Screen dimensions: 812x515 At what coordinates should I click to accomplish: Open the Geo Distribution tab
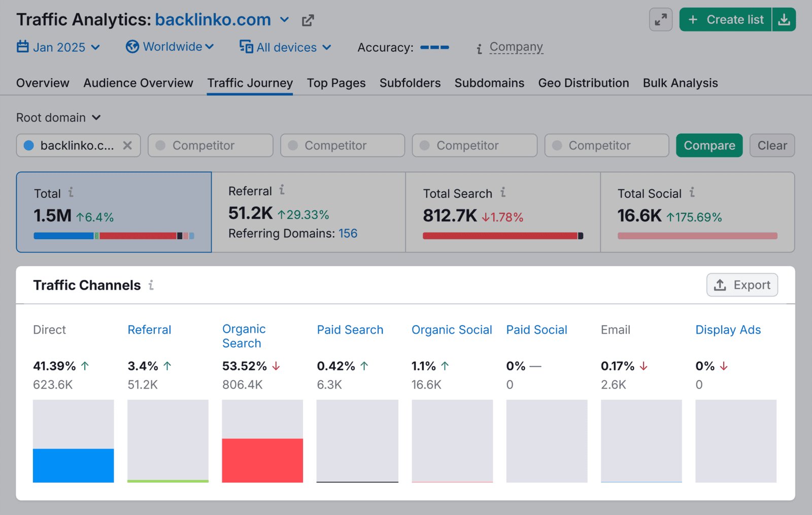583,83
